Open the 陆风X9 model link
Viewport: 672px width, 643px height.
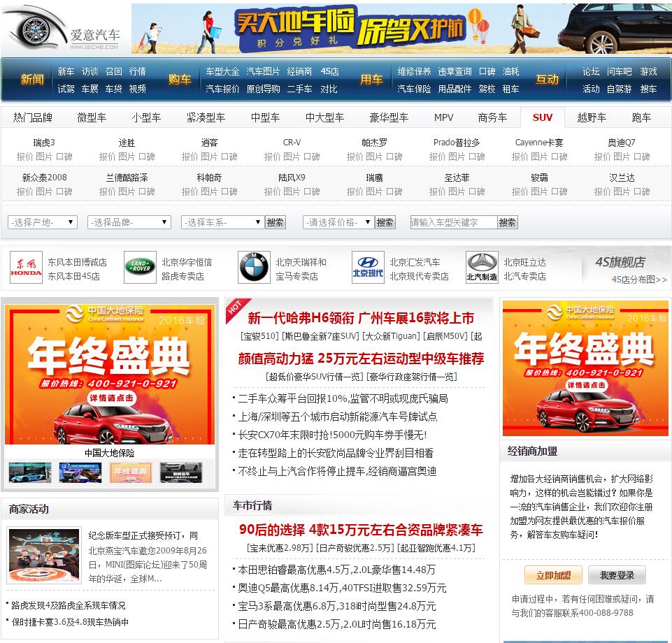(292, 178)
